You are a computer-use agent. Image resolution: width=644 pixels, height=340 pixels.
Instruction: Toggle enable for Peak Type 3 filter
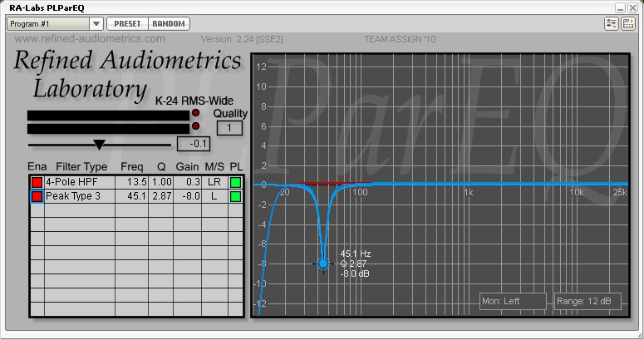coord(37,196)
